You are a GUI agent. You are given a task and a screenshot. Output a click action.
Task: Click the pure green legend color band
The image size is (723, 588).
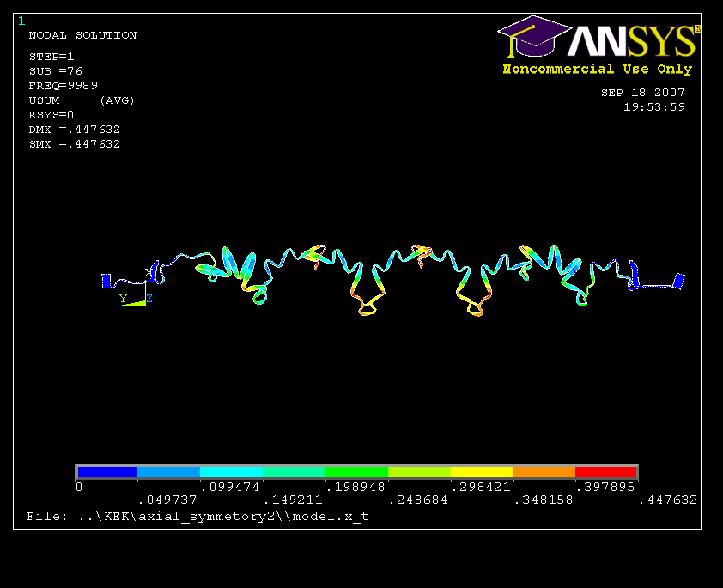(357, 472)
